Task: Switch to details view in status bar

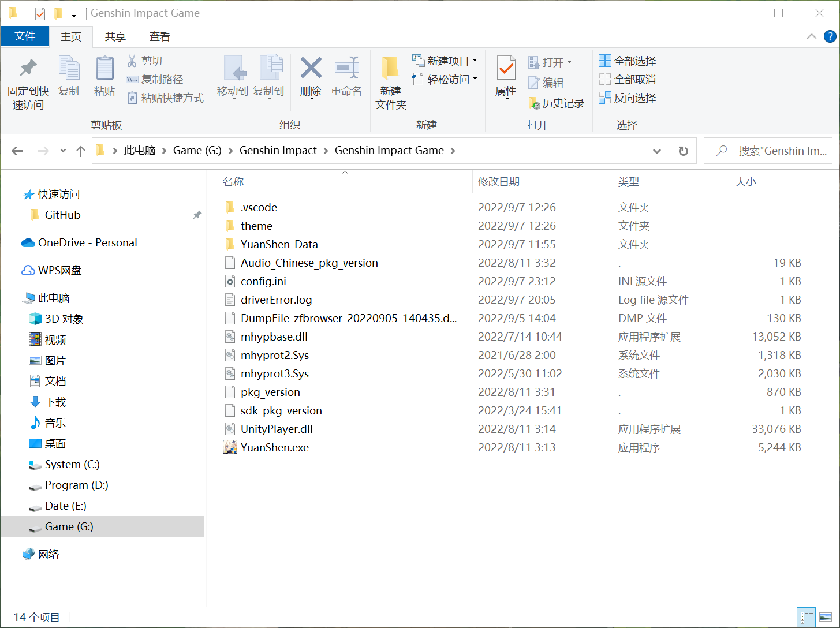Action: click(807, 618)
